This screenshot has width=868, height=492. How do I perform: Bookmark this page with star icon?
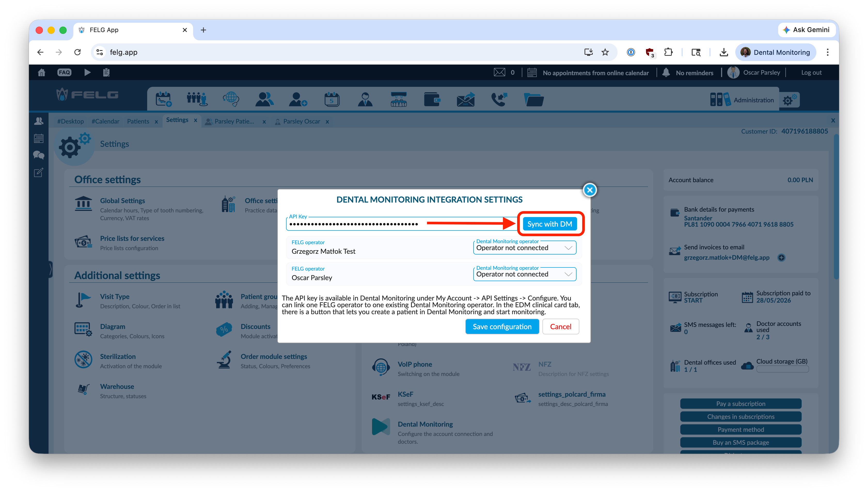pos(605,52)
